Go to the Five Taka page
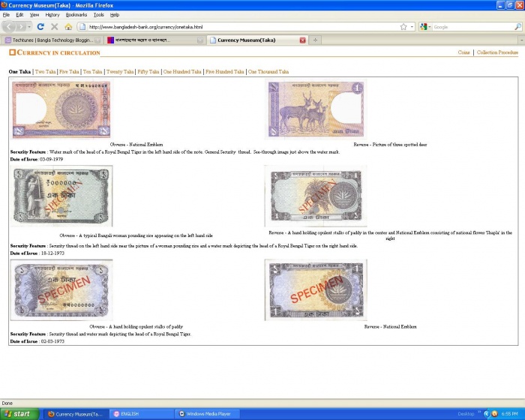This screenshot has width=525, height=420. [69, 72]
